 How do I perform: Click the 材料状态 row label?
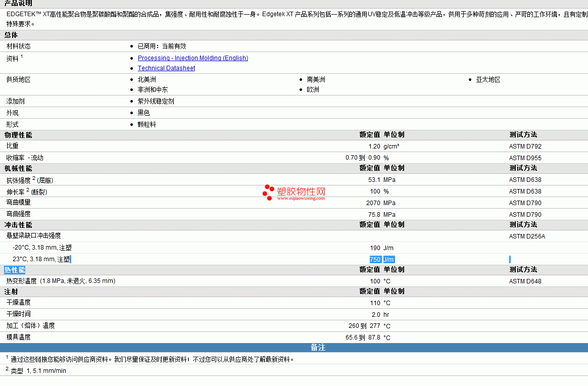18,46
